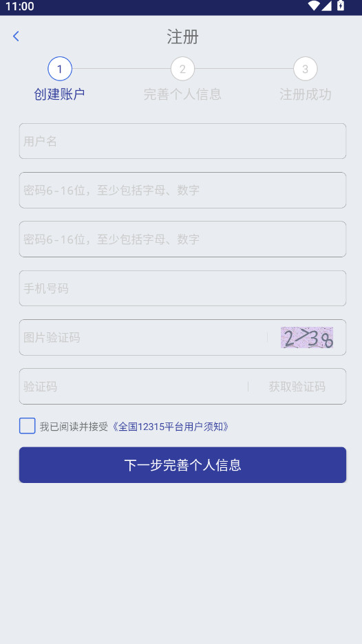This screenshot has width=362, height=644.
Task: Select step 3 circle indicator
Action: (x=306, y=69)
